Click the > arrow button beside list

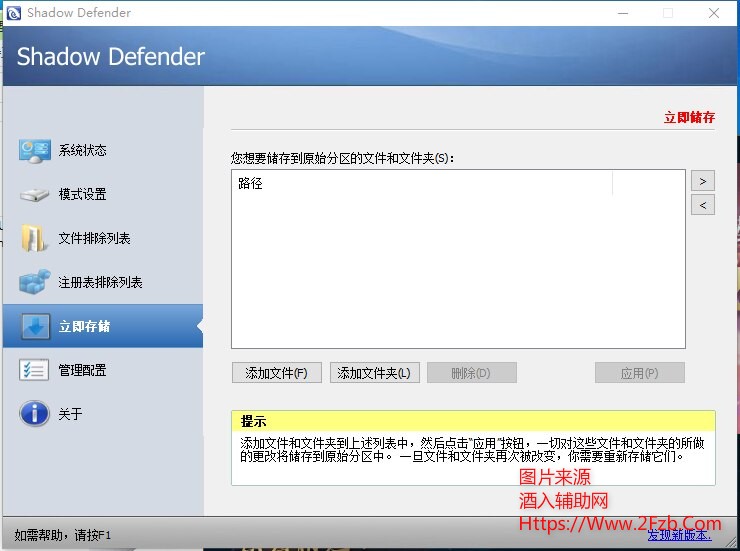(x=703, y=181)
